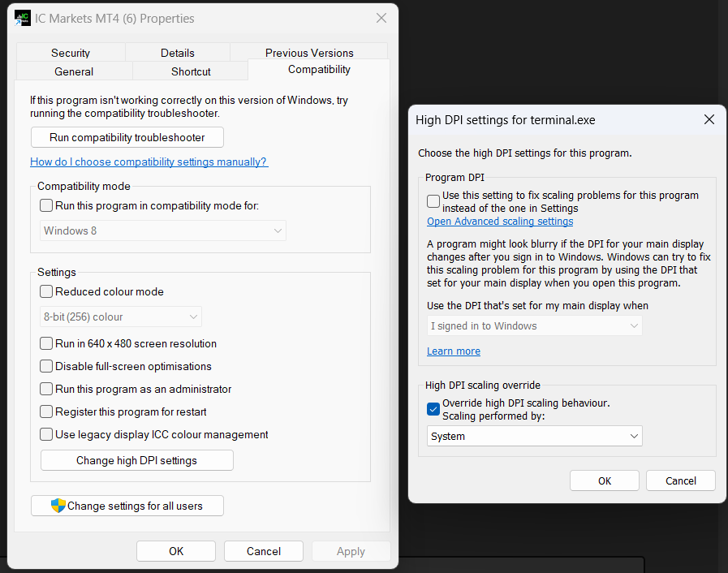
Task: Open the 'I signed in to Windows' dropdown
Action: 534,326
